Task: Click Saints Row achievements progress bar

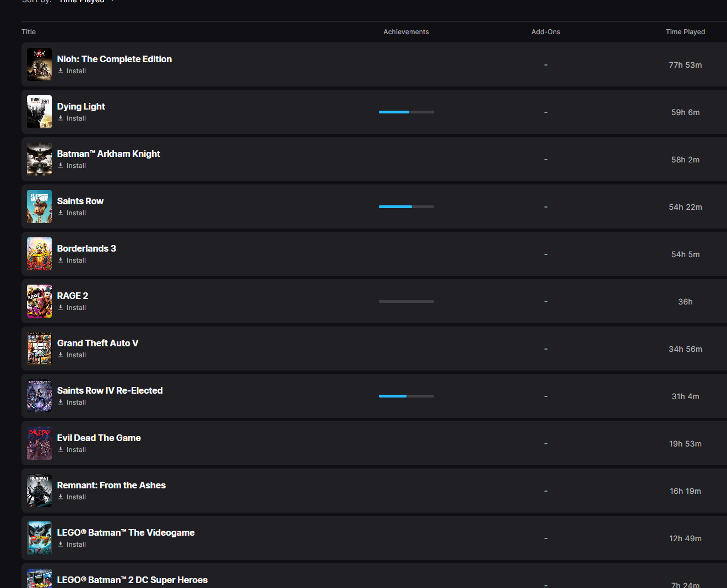Action: point(406,206)
